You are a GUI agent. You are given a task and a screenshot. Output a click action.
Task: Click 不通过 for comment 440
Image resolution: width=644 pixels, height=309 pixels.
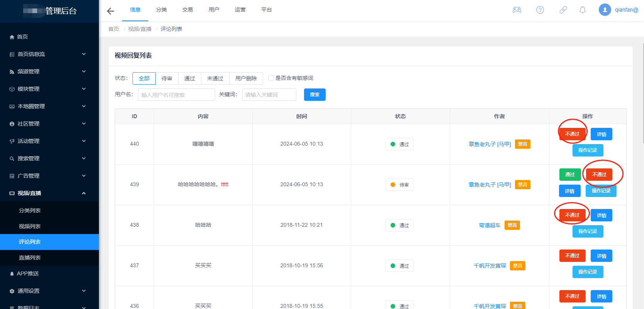(x=573, y=134)
